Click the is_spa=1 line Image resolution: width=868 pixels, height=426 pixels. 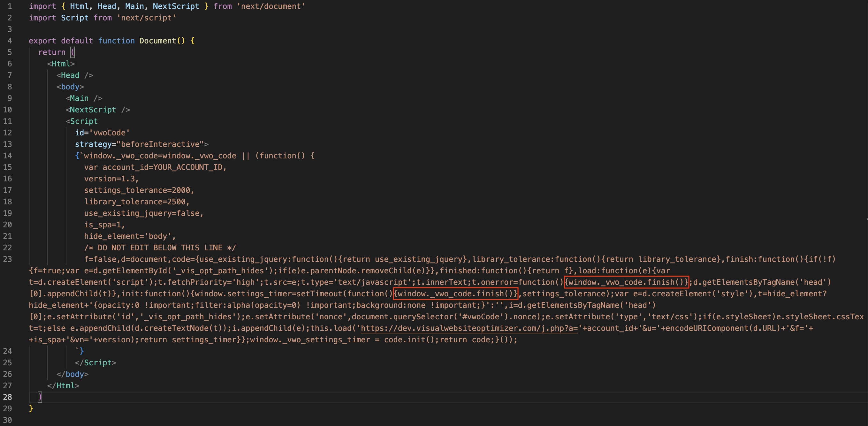click(104, 224)
